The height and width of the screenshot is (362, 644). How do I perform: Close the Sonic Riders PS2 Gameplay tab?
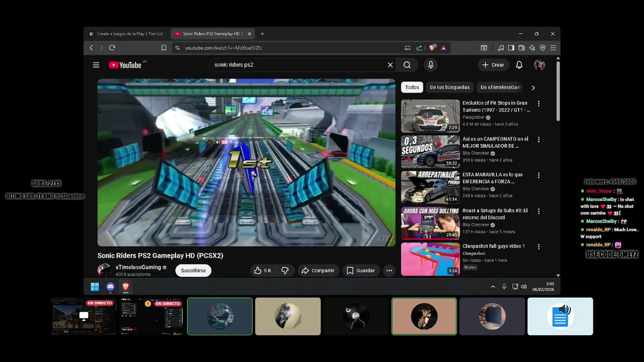click(249, 34)
